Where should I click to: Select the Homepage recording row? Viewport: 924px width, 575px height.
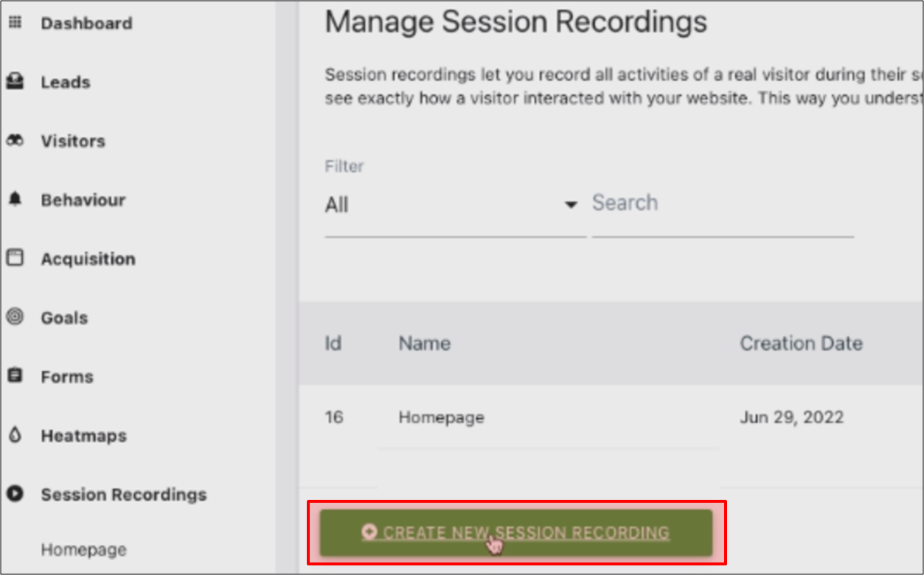click(611, 417)
